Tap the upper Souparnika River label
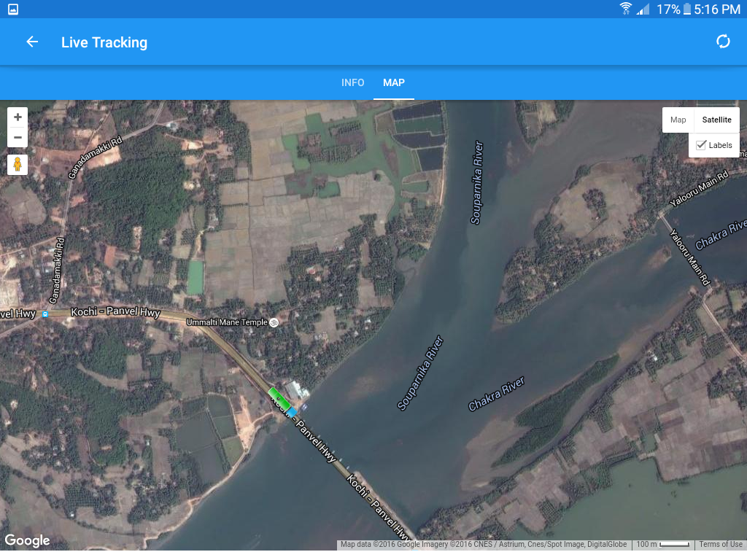 [476, 182]
